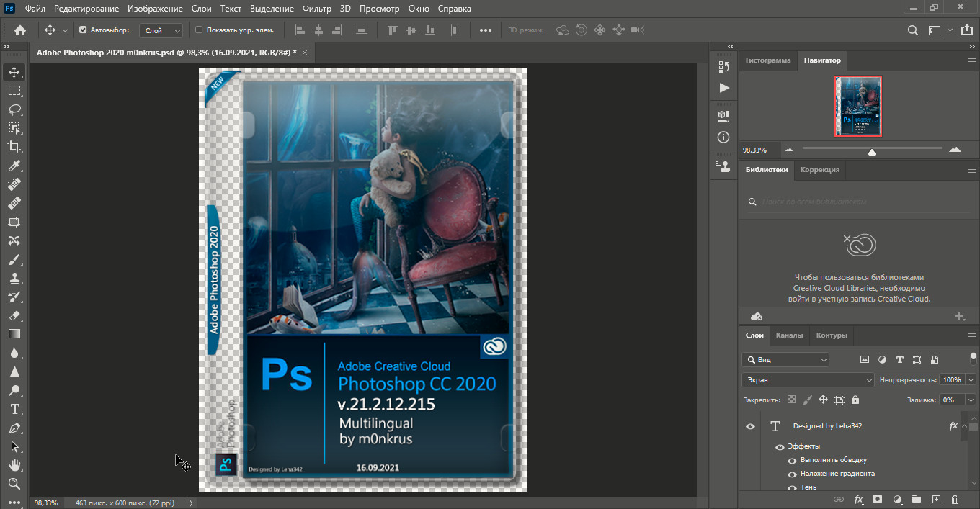Click the Share button at top right

[966, 30]
